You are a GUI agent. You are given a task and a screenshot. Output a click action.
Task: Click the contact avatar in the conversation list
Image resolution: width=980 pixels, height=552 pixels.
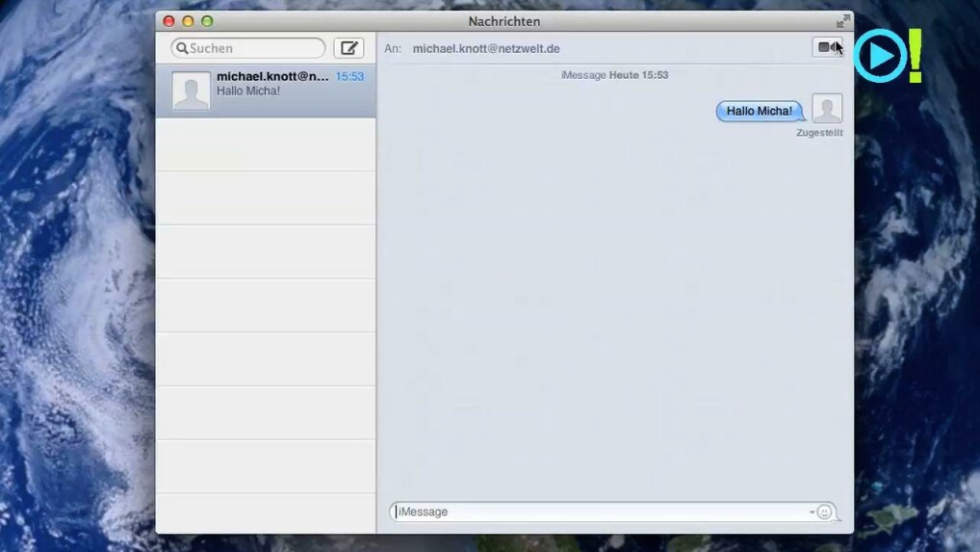(191, 91)
